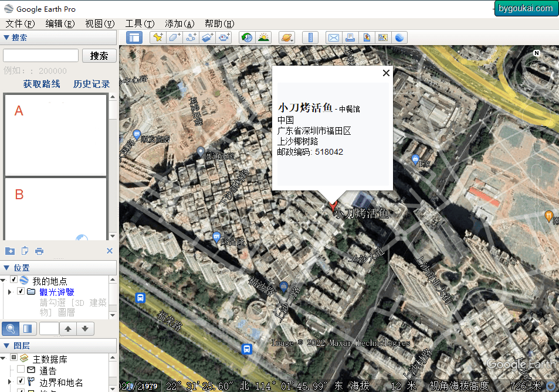Click search results scrollbar down arrow
This screenshot has height=392, width=559.
point(113,236)
